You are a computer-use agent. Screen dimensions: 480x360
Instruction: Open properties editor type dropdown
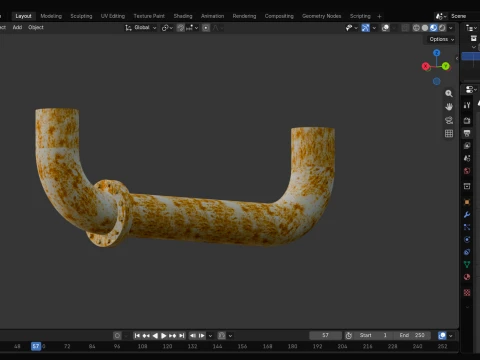(471, 90)
